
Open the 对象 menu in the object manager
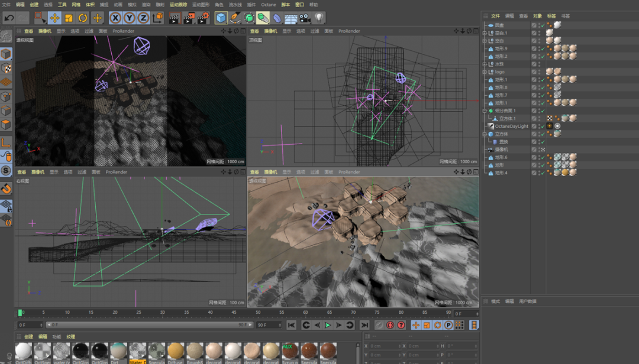point(537,16)
